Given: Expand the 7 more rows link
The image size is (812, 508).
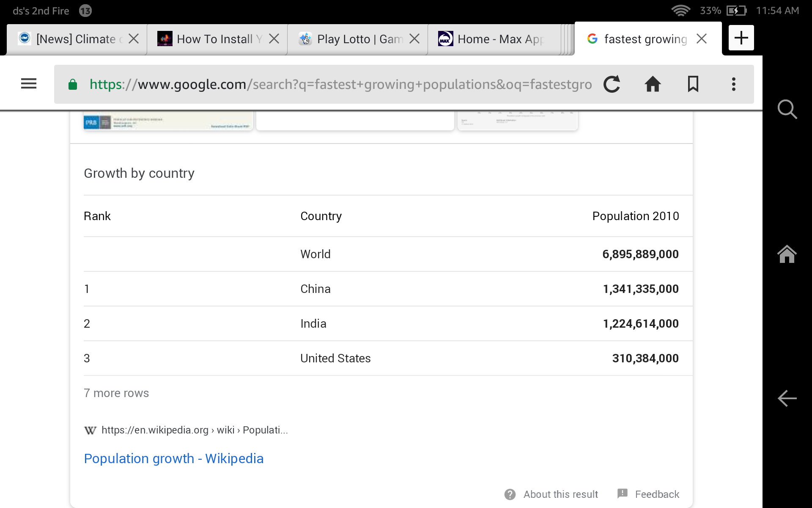Looking at the screenshot, I should [x=116, y=393].
